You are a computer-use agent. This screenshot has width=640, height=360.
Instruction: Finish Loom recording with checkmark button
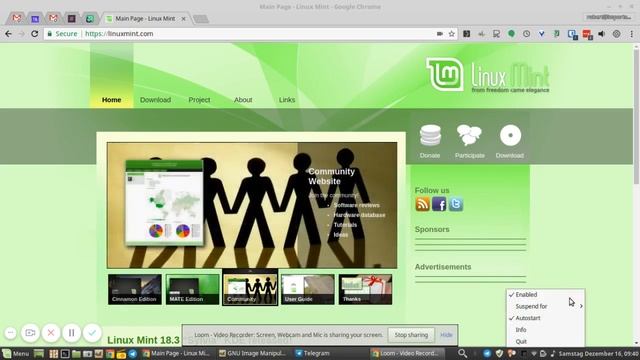92,333
